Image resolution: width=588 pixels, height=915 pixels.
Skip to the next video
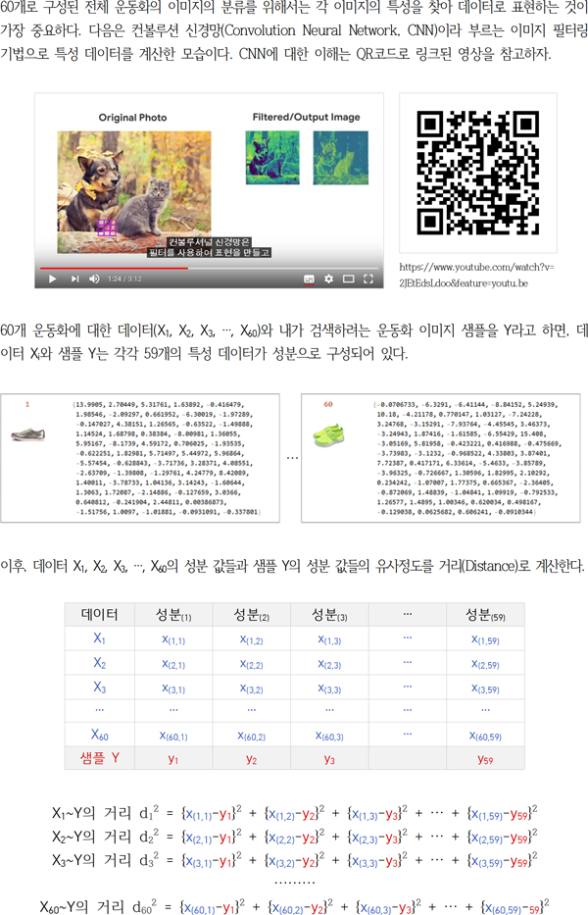pos(74,279)
